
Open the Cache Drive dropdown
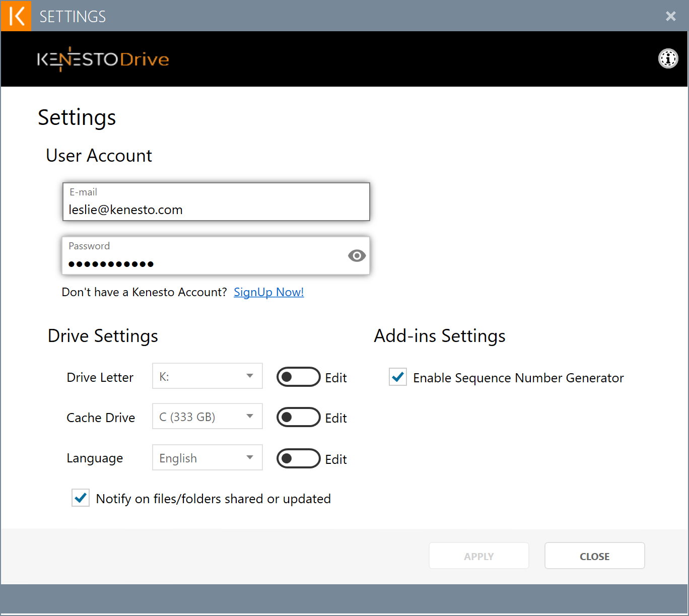click(x=208, y=416)
